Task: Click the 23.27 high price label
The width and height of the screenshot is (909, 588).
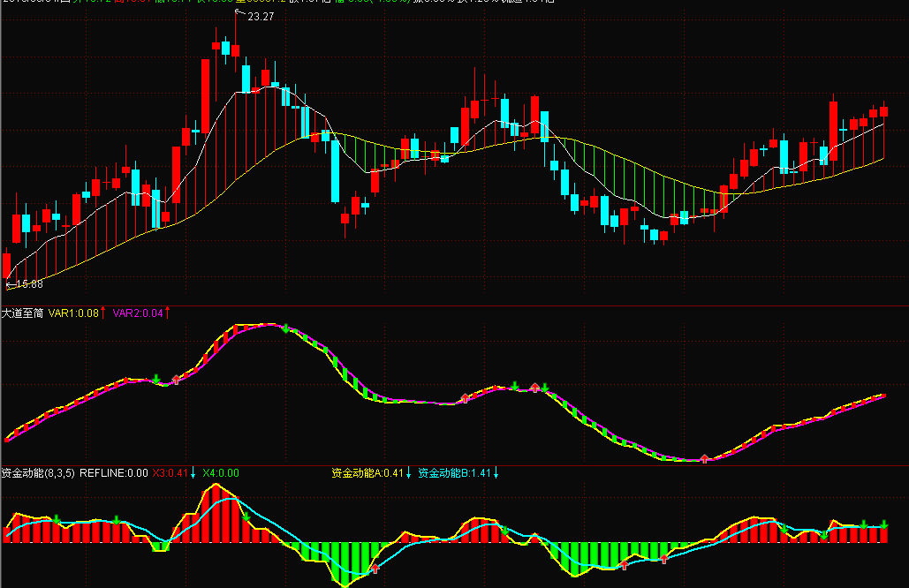Action: click(261, 17)
